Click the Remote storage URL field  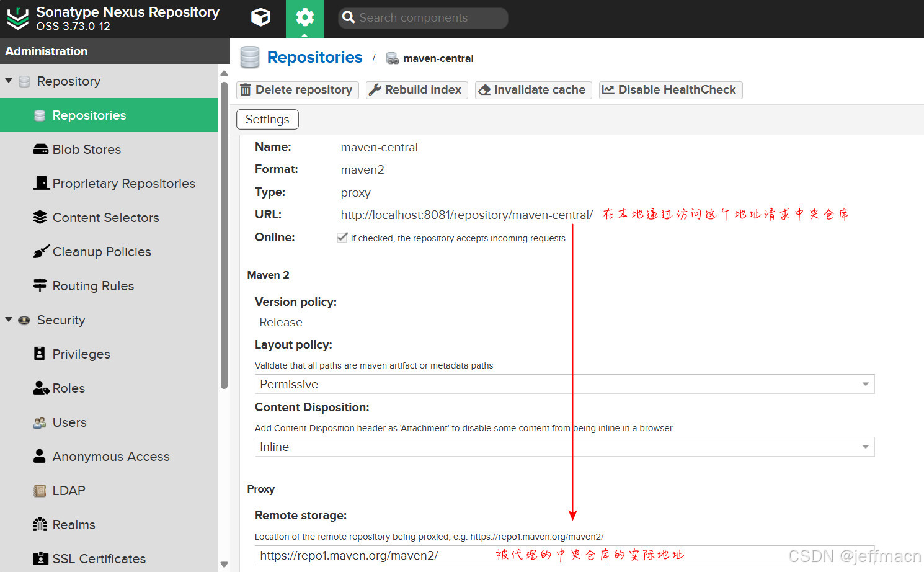point(564,555)
